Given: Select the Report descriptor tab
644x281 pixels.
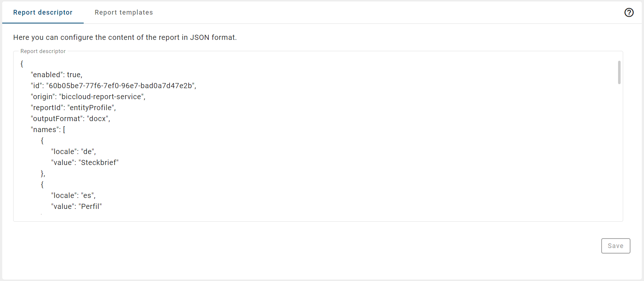Looking at the screenshot, I should click(42, 12).
